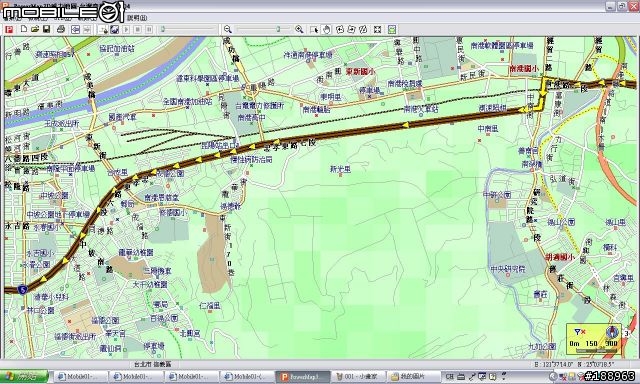Fit map to full extent icon
Image resolution: width=640 pixels, height=384 pixels.
378,29
